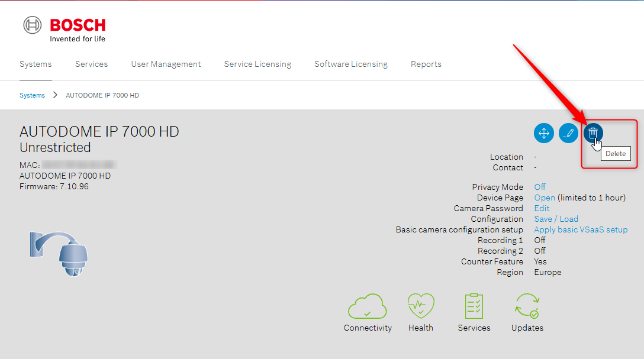Click the pencil Edit icon button
The image size is (644, 359).
[x=568, y=133]
